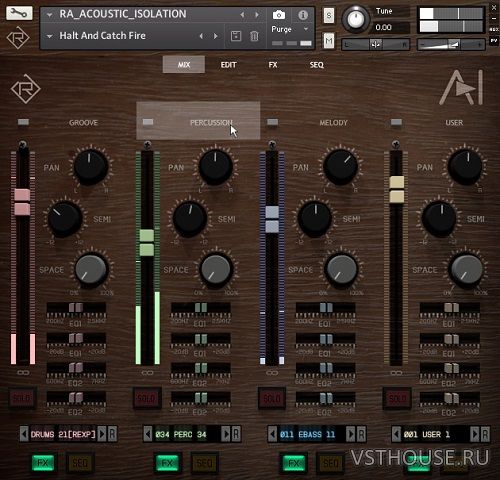The width and height of the screenshot is (500, 480).
Task: Click the Percussion SPACE knob
Action: pyautogui.click(x=216, y=269)
